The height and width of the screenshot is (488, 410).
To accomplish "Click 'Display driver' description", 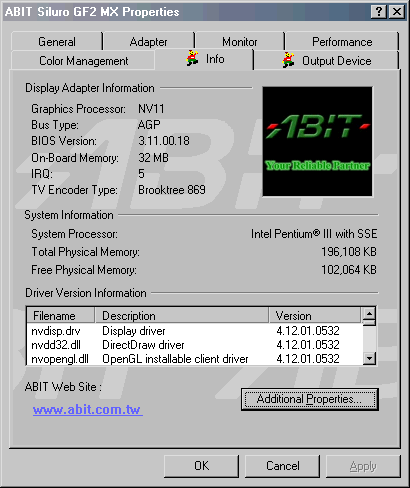I will click(x=134, y=331).
